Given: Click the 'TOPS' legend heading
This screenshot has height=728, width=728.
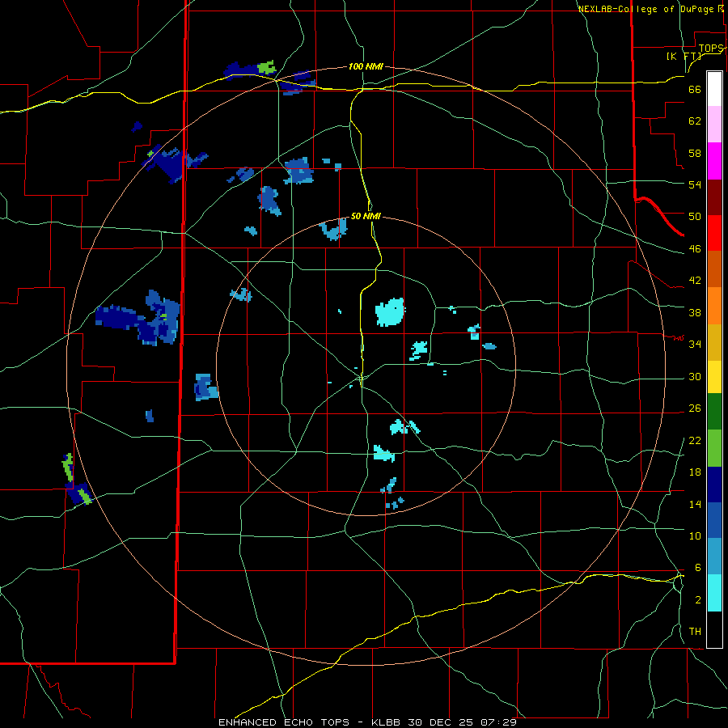Looking at the screenshot, I should pos(711,49).
